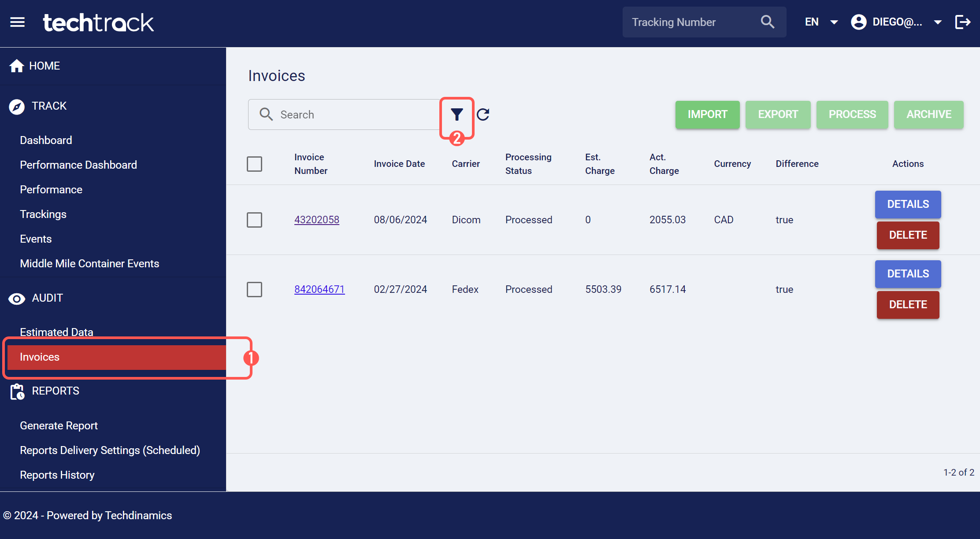Click the Reports clipboard icon
The width and height of the screenshot is (980, 539).
17,391
